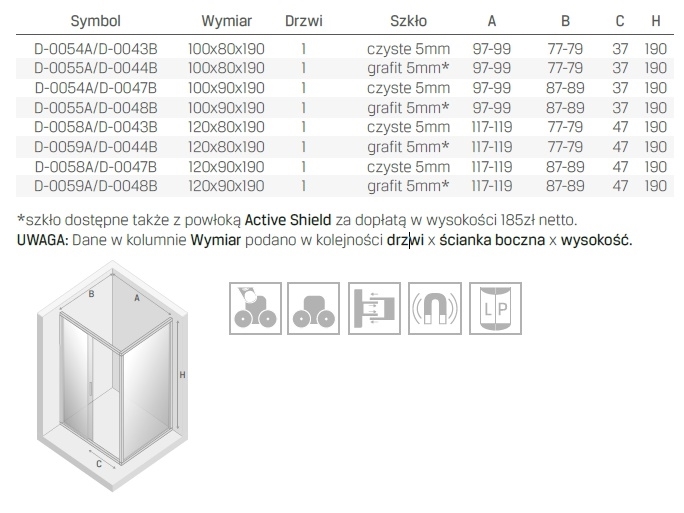Select symbol D-0055A/D-0044B

(96, 68)
